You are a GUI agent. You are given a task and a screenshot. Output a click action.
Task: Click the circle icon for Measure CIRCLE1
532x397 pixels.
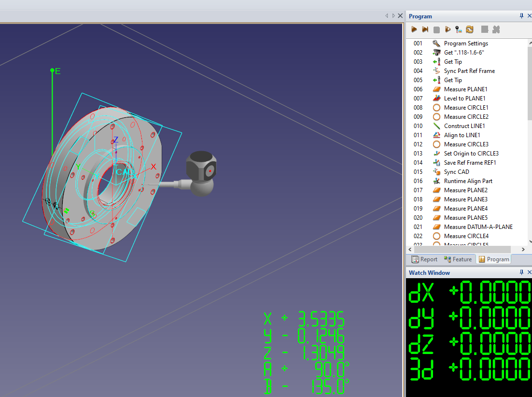coord(436,108)
